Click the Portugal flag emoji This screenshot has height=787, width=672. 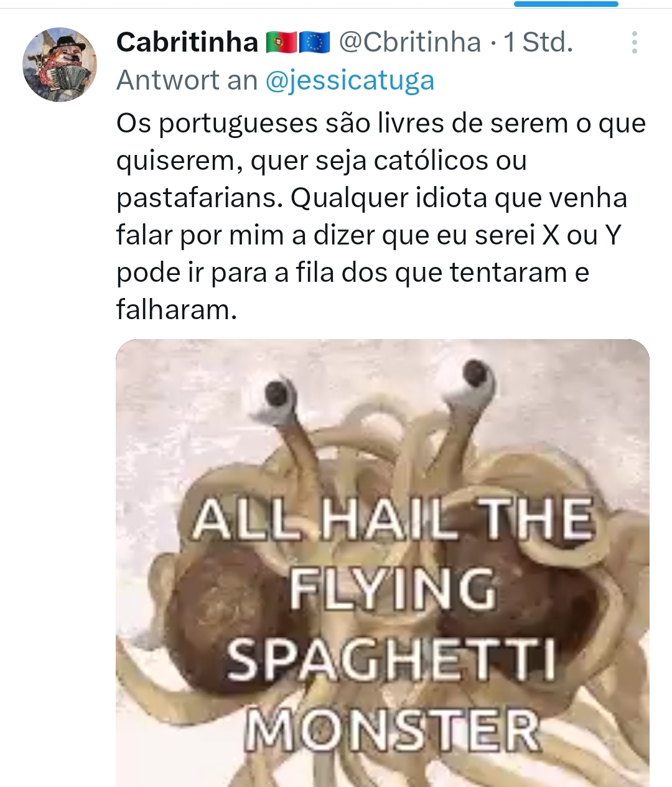282,42
